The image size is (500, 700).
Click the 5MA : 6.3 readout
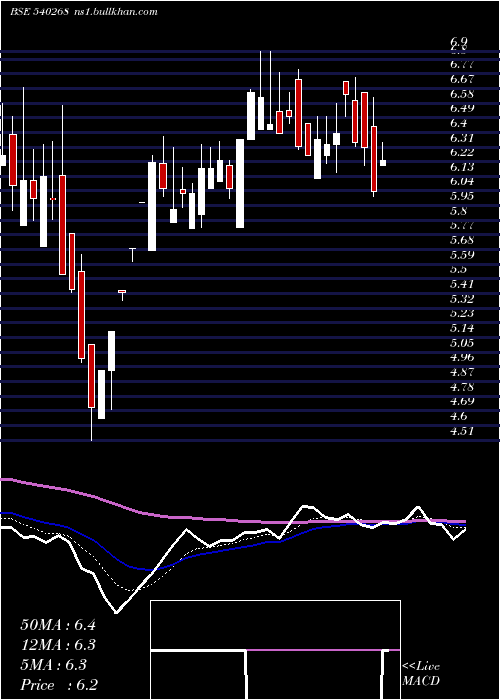click(x=54, y=665)
